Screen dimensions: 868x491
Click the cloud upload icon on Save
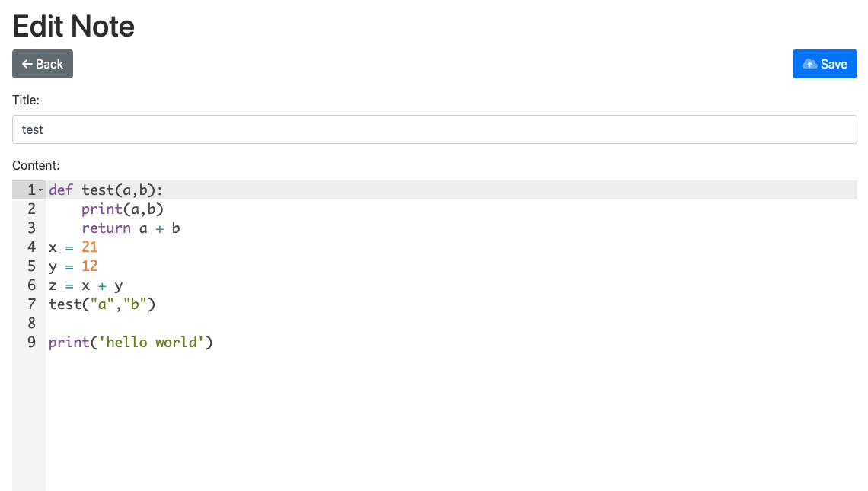(x=810, y=64)
